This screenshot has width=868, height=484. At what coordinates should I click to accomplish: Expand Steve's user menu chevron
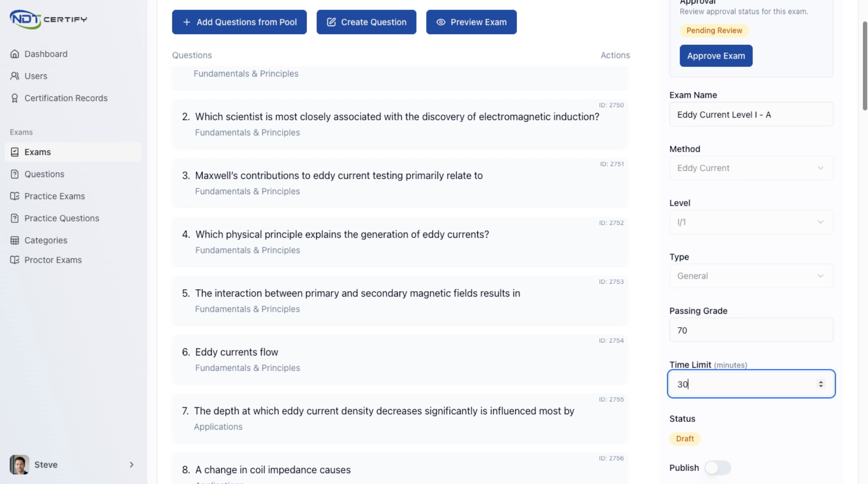132,465
